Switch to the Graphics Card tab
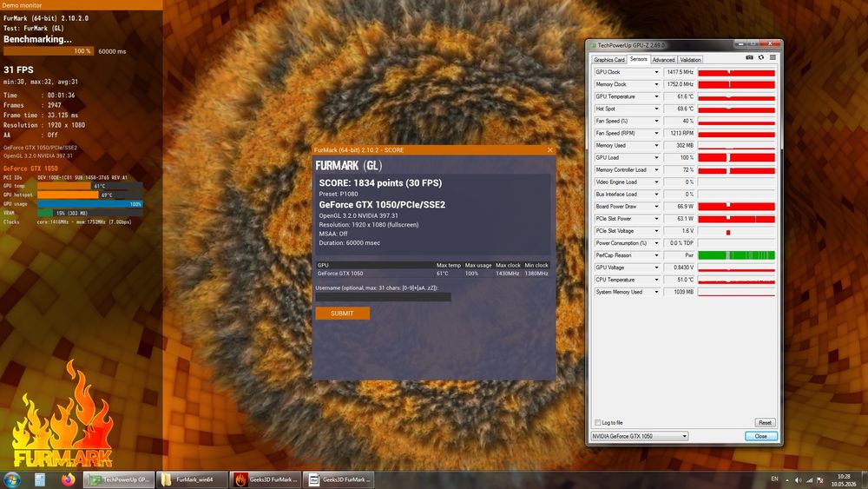Viewport: 868px width, 489px height. point(609,60)
